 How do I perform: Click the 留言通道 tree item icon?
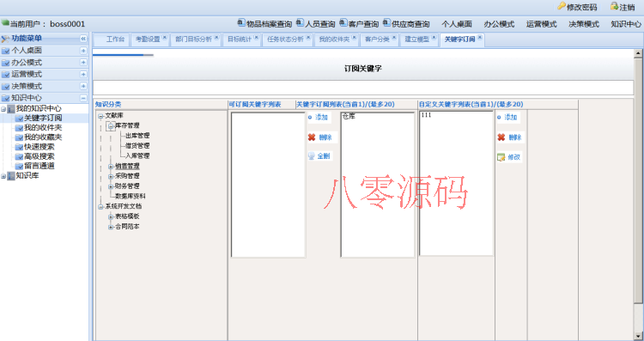pos(19,167)
